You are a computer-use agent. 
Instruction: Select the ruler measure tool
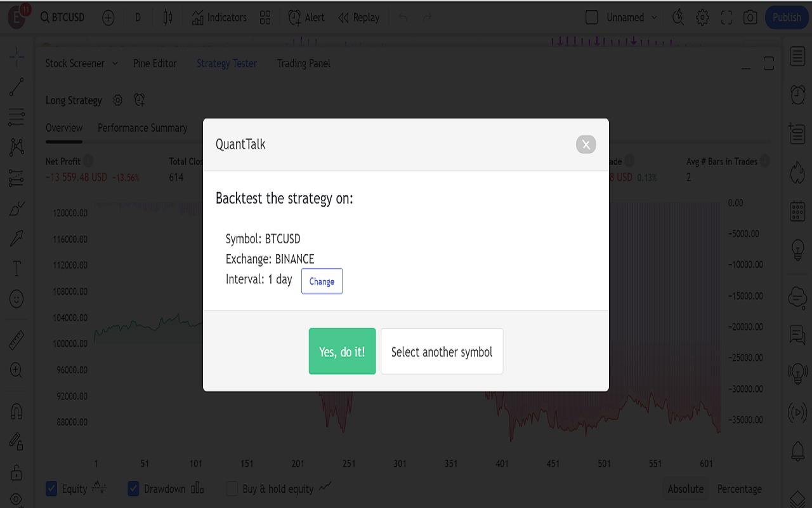tap(17, 338)
